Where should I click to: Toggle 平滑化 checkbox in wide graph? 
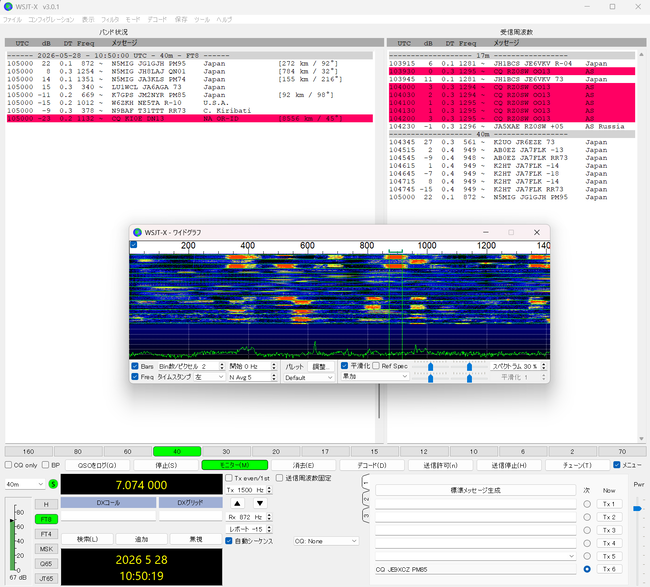(344, 366)
